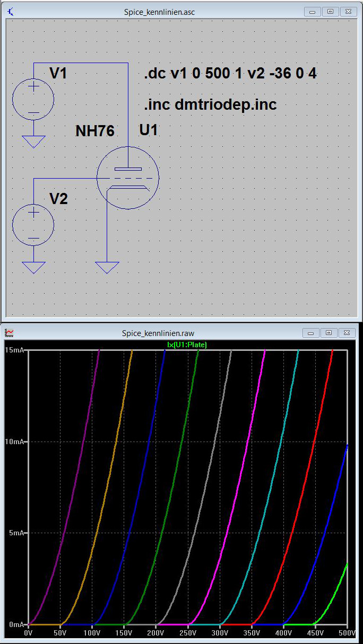Click the cyan plate current curve

[x=281, y=442]
